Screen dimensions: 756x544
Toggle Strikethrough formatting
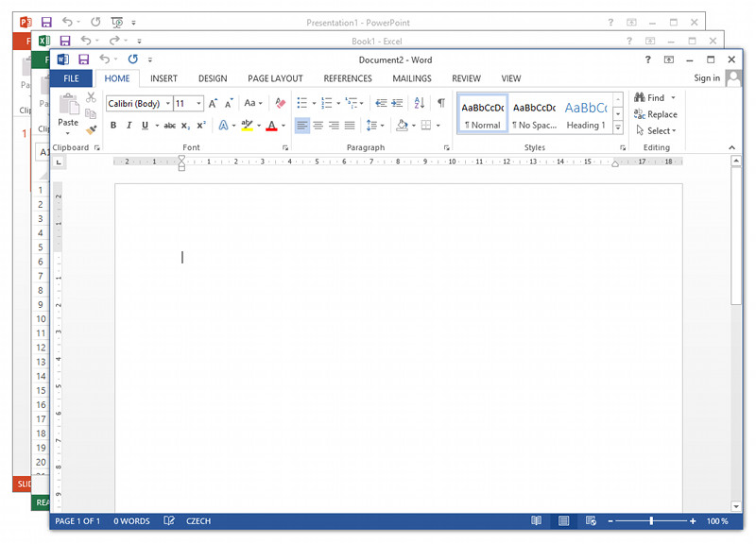[170, 126]
